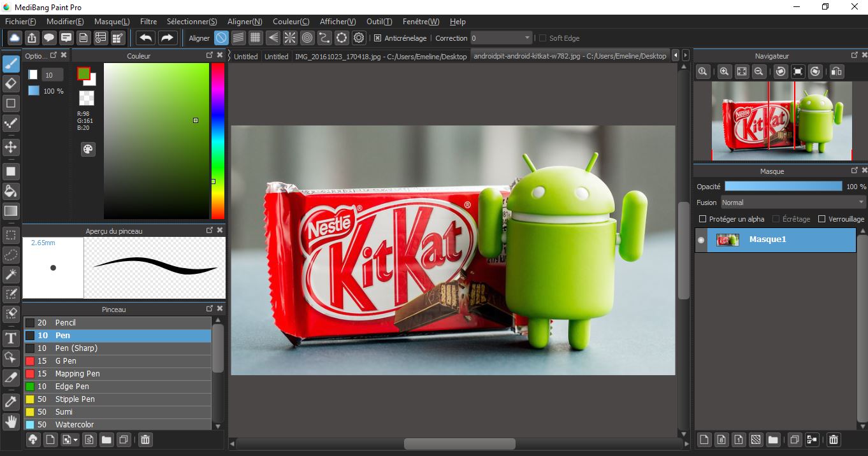Toggle the Écrêtage checkbox
The image size is (868, 456).
(776, 219)
